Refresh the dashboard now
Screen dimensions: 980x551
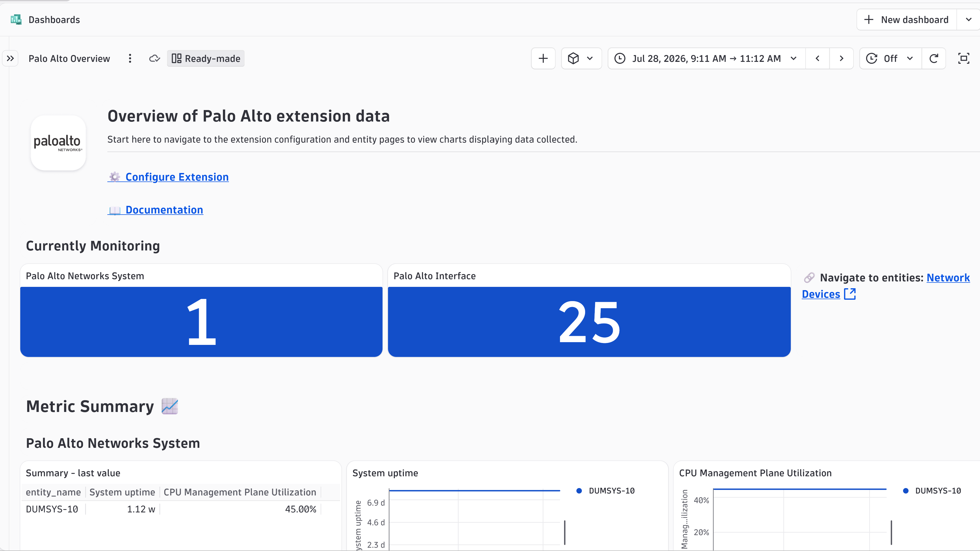coord(934,59)
